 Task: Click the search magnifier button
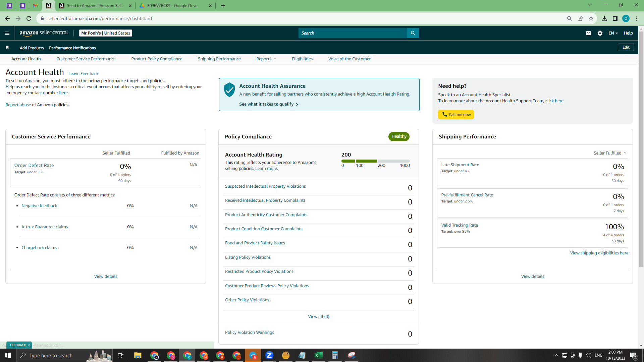413,33
